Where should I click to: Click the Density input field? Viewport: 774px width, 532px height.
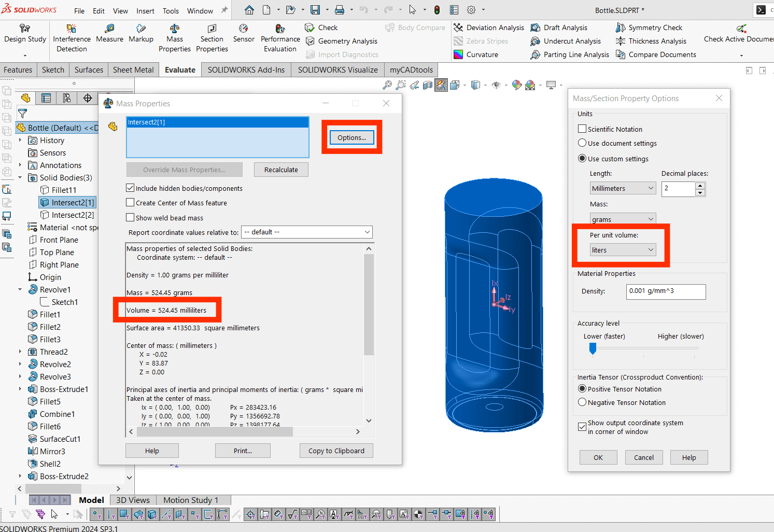tap(666, 291)
